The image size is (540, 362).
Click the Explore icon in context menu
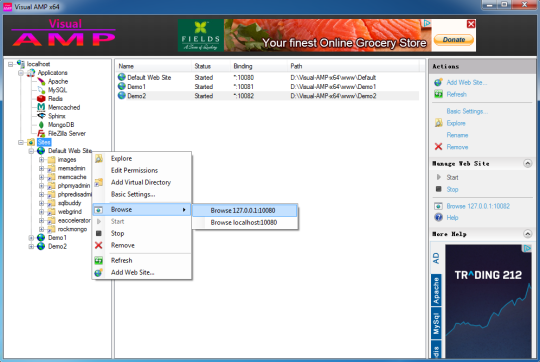click(99, 158)
